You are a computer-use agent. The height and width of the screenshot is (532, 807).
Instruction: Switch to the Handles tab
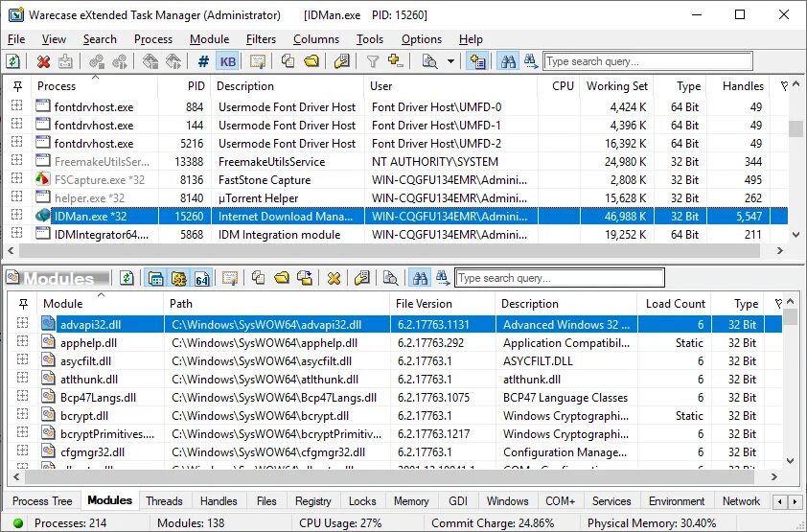(219, 501)
